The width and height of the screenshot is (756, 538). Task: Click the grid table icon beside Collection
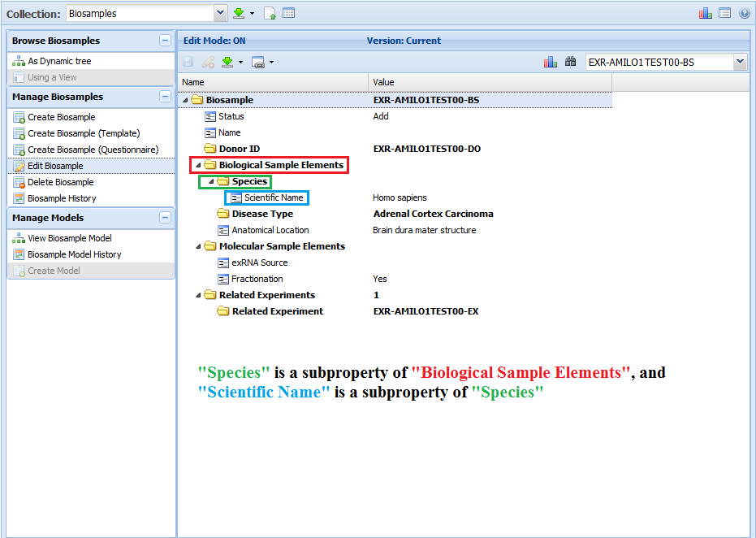[x=288, y=13]
